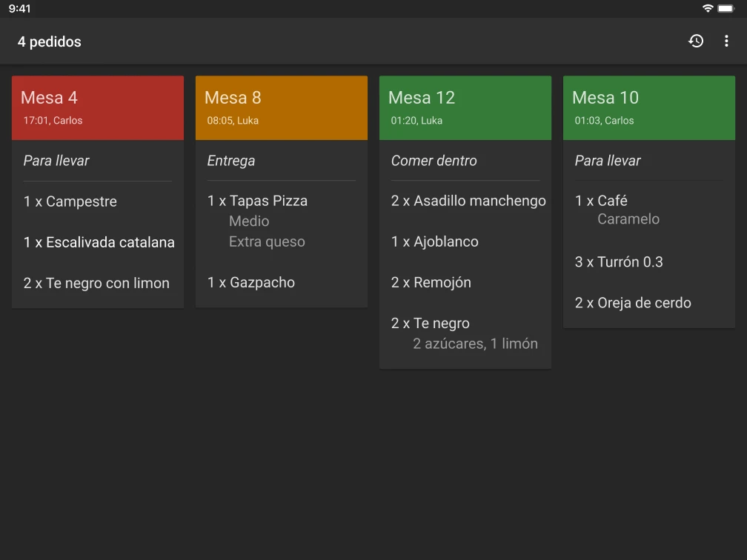Tap the 4 pedidos title
747x560 pixels.
tap(49, 41)
